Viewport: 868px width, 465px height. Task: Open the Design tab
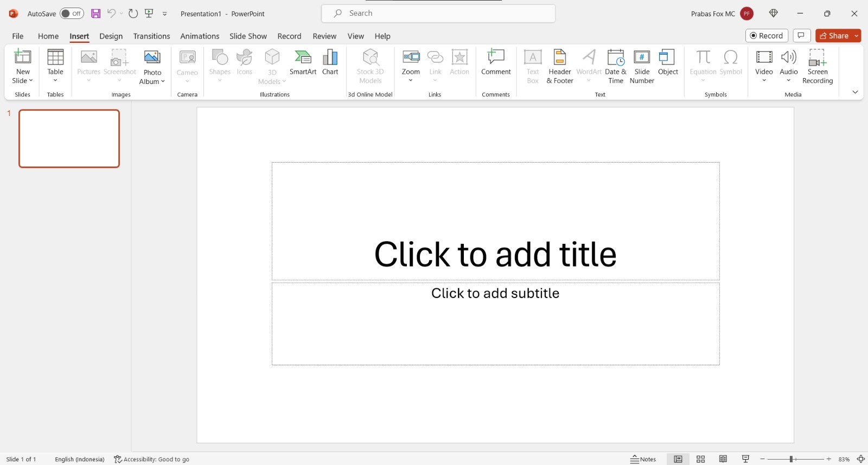point(111,36)
